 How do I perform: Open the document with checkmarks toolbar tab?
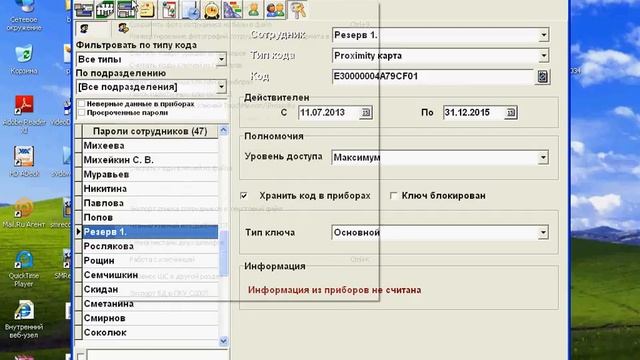pos(169,9)
